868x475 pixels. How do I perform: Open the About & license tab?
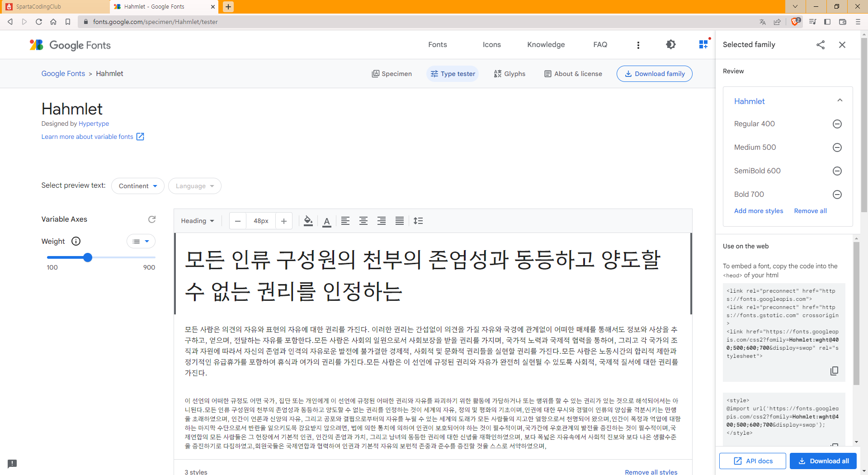[x=573, y=74]
